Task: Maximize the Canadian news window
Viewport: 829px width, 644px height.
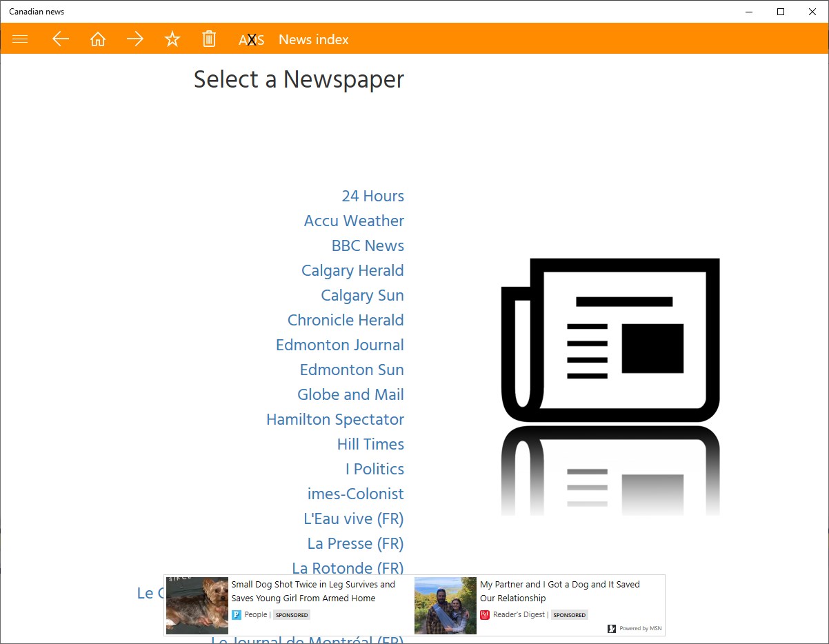Action: (781, 12)
